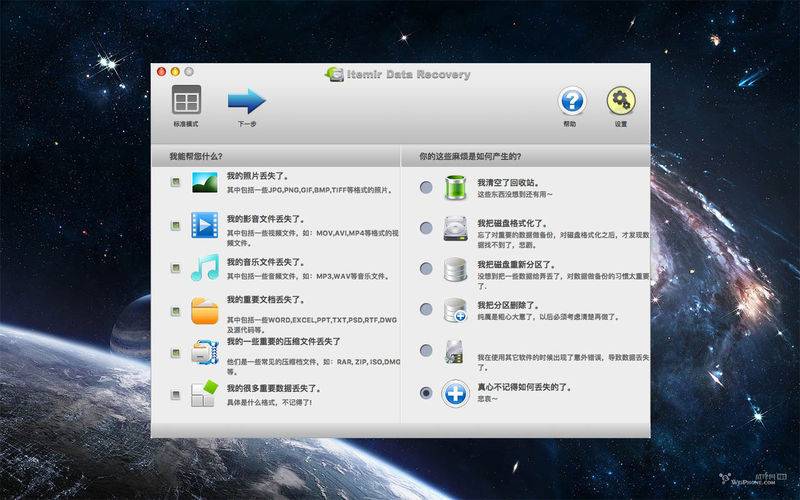The width and height of the screenshot is (800, 500).
Task: Tick the 我的音乐文件丢失了 checkbox
Action: pos(176,268)
